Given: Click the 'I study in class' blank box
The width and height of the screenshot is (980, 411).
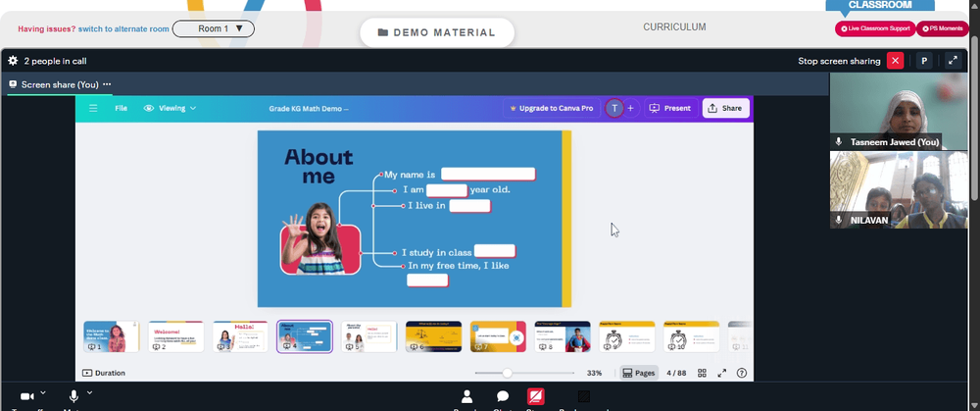Looking at the screenshot, I should [494, 251].
